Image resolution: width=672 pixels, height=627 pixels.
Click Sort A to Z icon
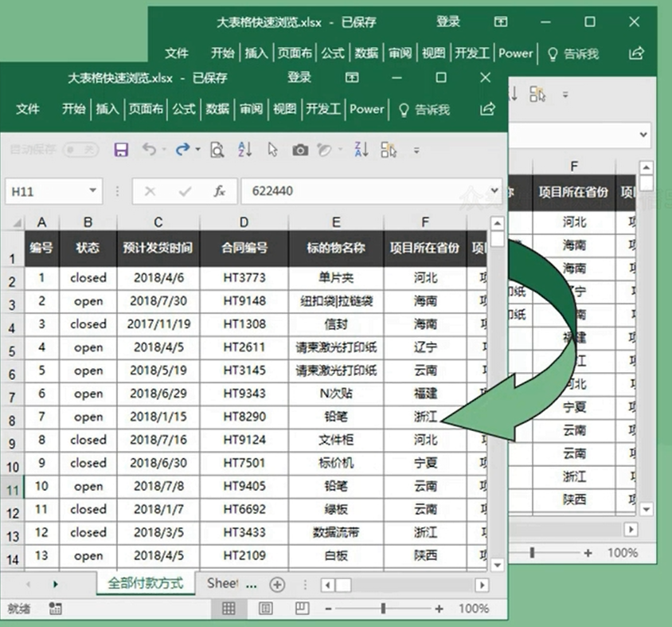[244, 149]
